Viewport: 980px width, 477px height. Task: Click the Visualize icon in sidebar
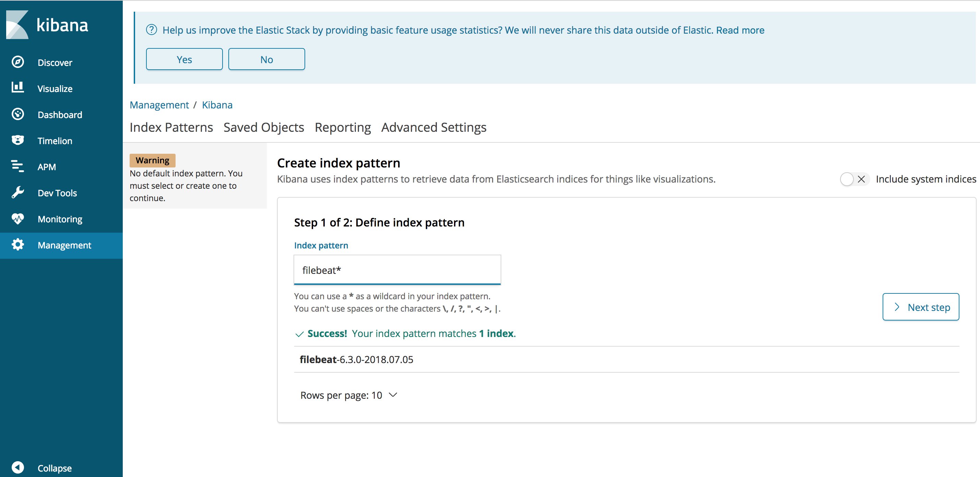click(17, 88)
